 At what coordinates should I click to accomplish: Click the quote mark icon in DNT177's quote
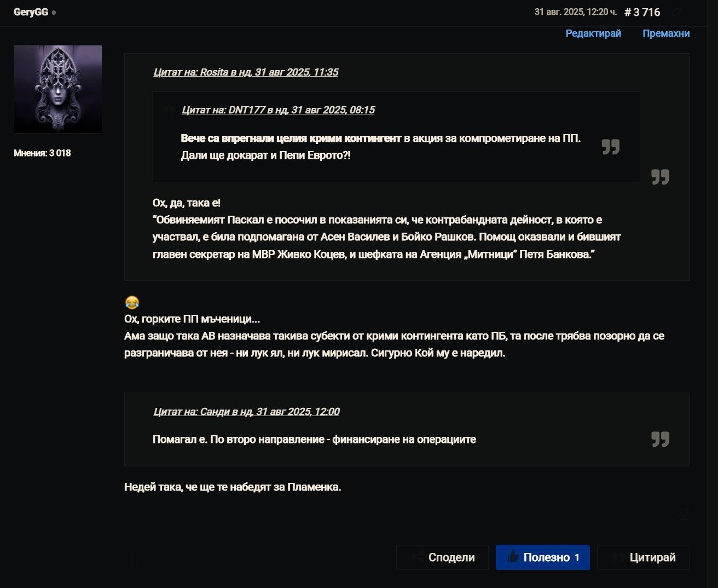click(610, 147)
